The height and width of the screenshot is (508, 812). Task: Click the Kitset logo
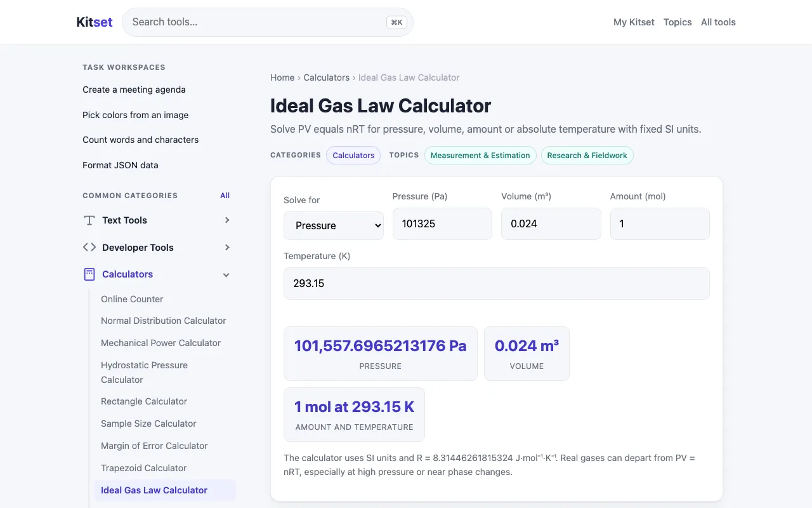click(95, 22)
